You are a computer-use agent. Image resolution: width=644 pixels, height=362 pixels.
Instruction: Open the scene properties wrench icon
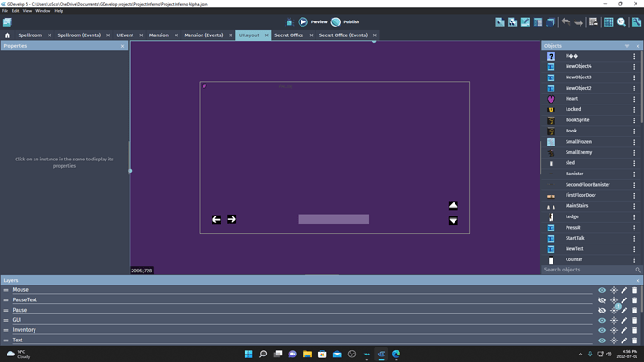click(637, 22)
